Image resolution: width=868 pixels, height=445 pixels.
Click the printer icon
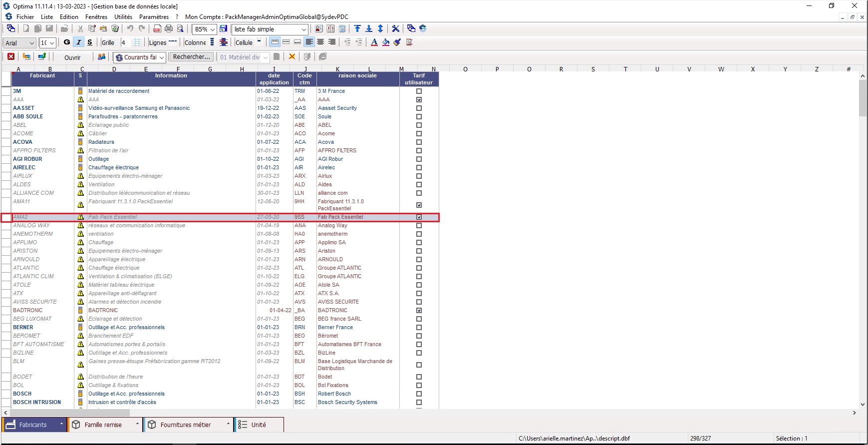click(169, 29)
